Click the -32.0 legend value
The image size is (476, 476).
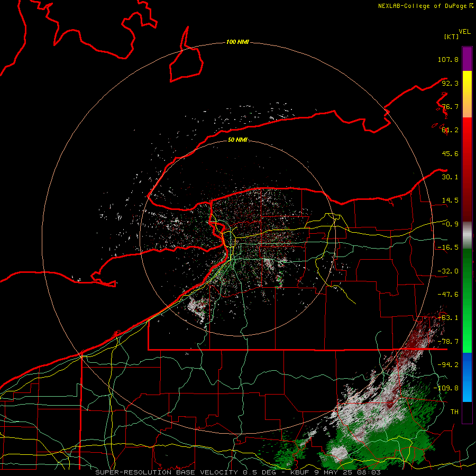(x=448, y=271)
